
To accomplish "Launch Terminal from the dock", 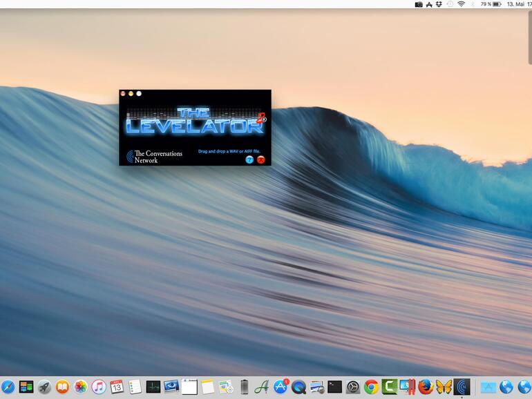I will tap(334, 387).
